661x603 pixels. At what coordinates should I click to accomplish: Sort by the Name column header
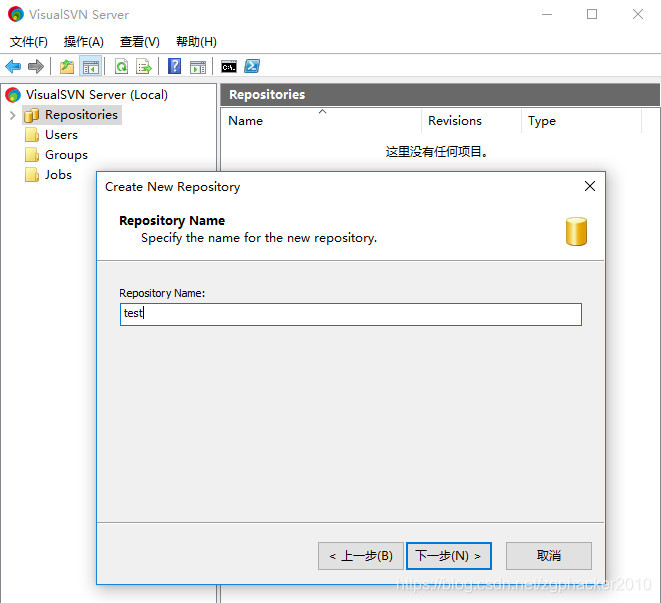[321, 121]
